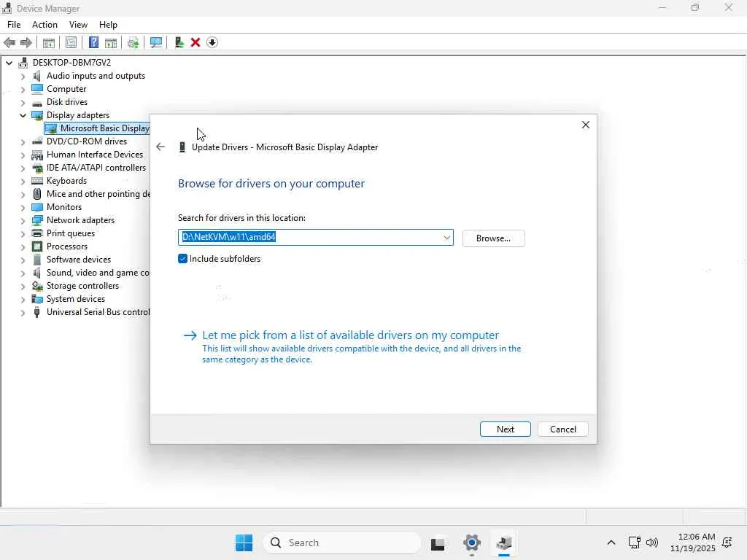Open the View menu

point(78,25)
